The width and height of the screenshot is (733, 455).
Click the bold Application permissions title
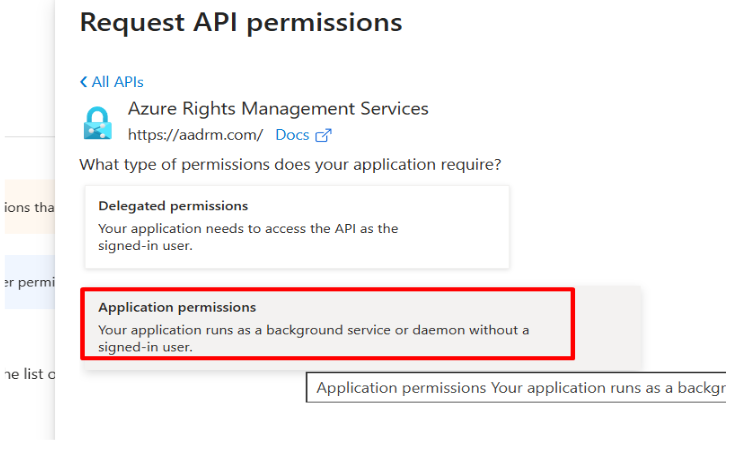177,307
